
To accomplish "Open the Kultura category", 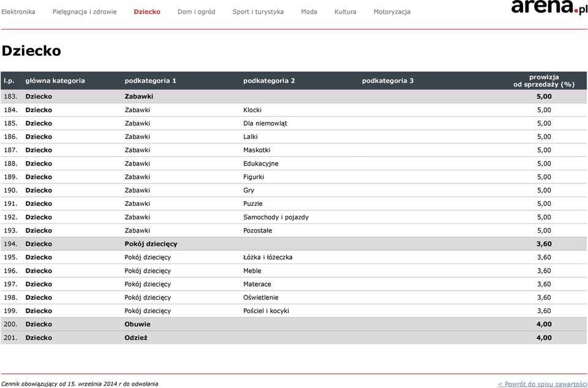I will pyautogui.click(x=345, y=12).
